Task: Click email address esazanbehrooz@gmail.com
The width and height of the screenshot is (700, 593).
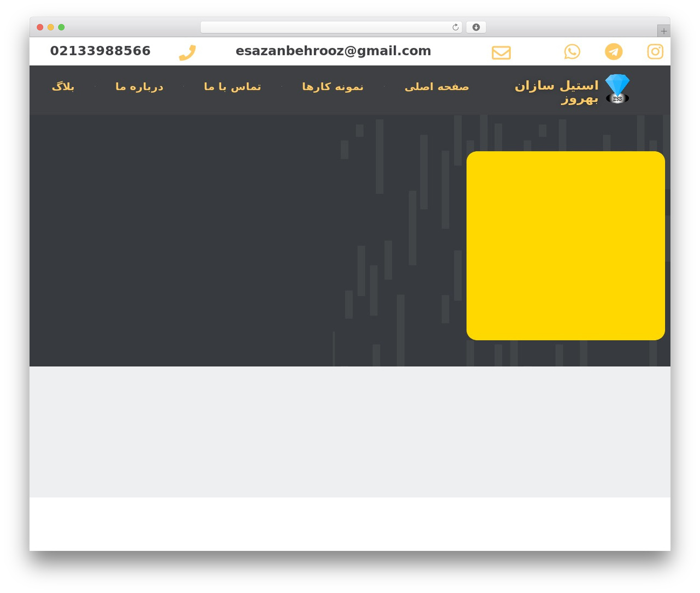Action: tap(333, 51)
